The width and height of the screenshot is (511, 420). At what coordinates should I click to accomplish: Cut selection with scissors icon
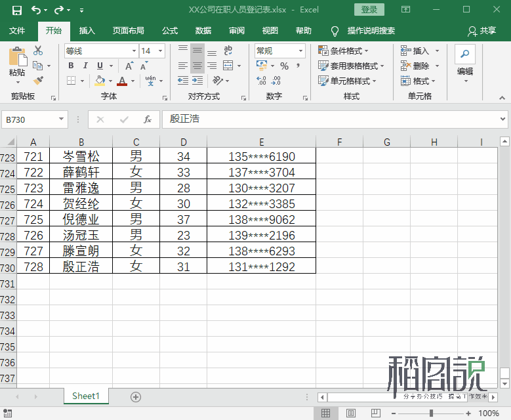point(38,51)
